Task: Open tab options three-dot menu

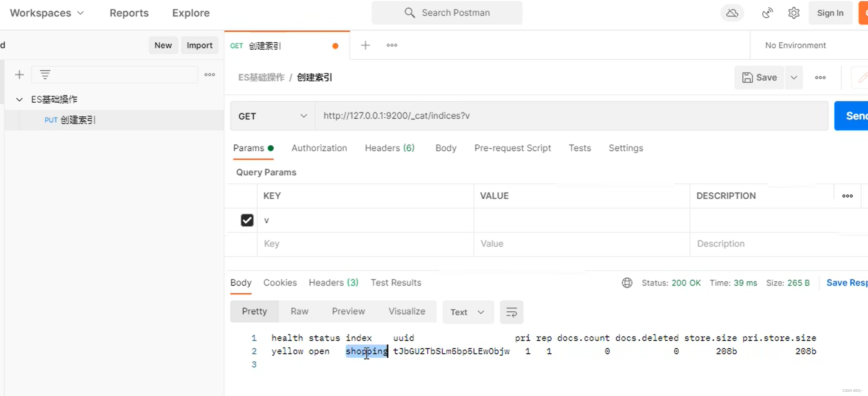Action: point(392,45)
